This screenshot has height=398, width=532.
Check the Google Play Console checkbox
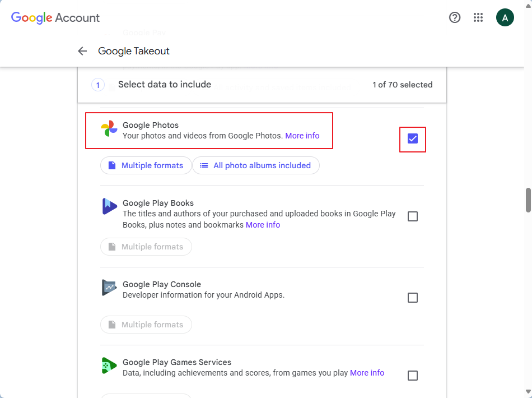click(413, 298)
